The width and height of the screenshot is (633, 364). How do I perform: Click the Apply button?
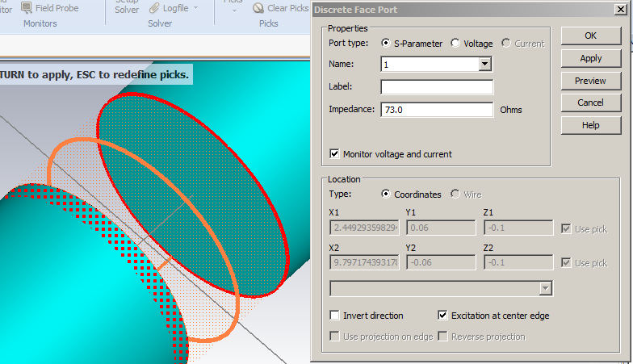[590, 58]
